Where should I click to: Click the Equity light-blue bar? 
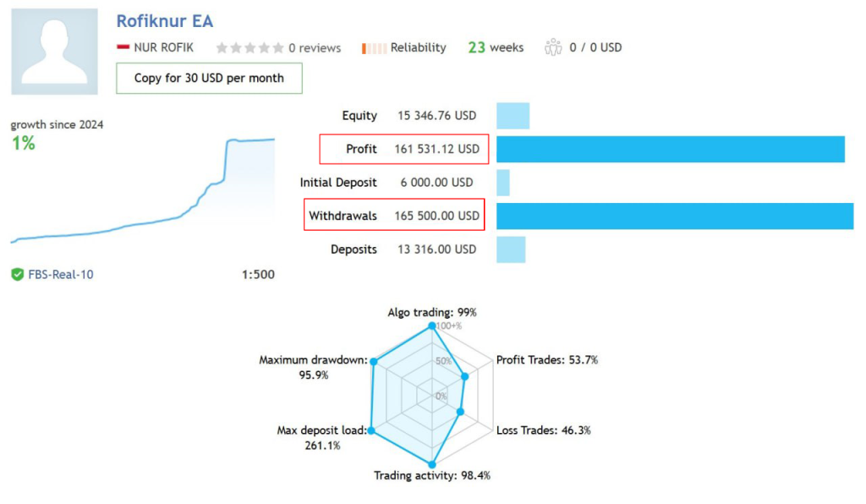pos(513,116)
